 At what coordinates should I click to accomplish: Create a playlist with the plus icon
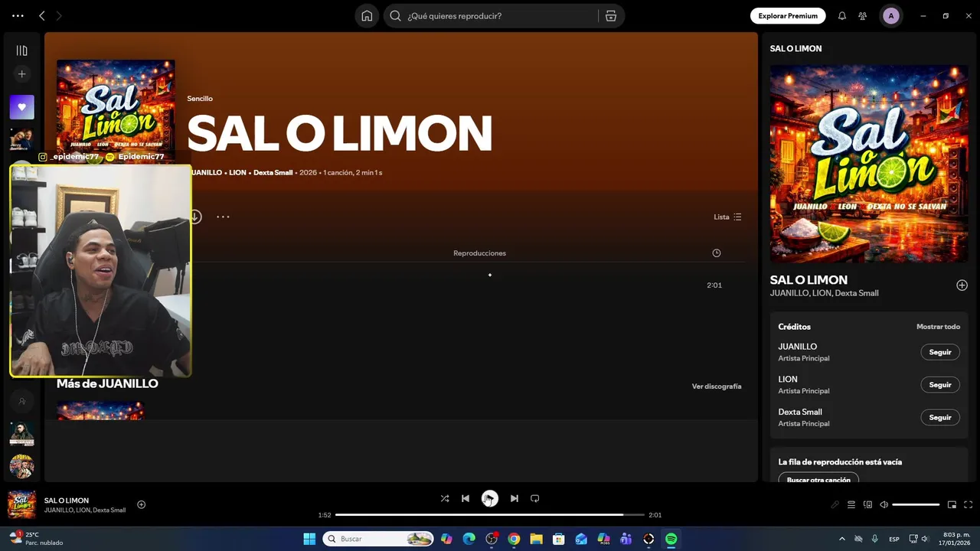pos(21,74)
